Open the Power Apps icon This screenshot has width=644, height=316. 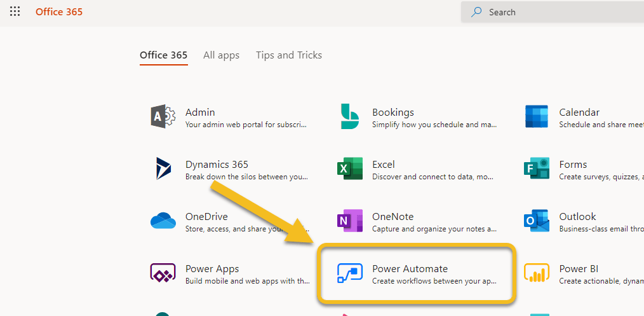[163, 273]
